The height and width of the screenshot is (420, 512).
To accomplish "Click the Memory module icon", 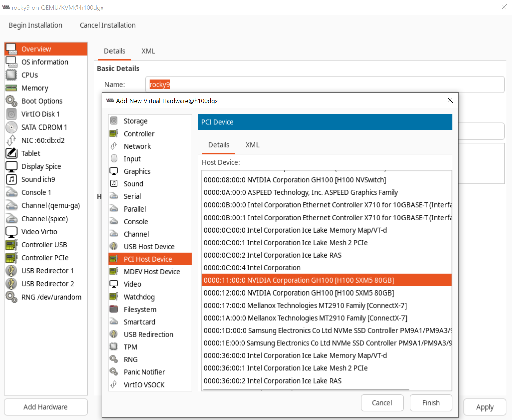I will point(11,88).
